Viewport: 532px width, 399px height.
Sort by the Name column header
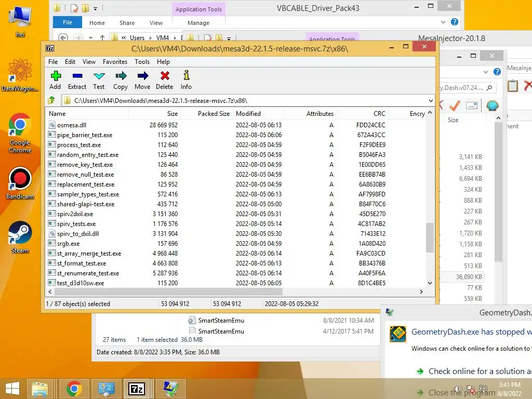(87, 114)
